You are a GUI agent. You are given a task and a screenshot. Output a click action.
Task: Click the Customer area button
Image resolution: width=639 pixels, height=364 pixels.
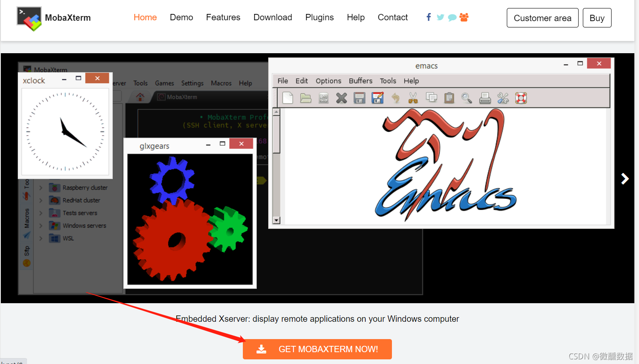(543, 18)
